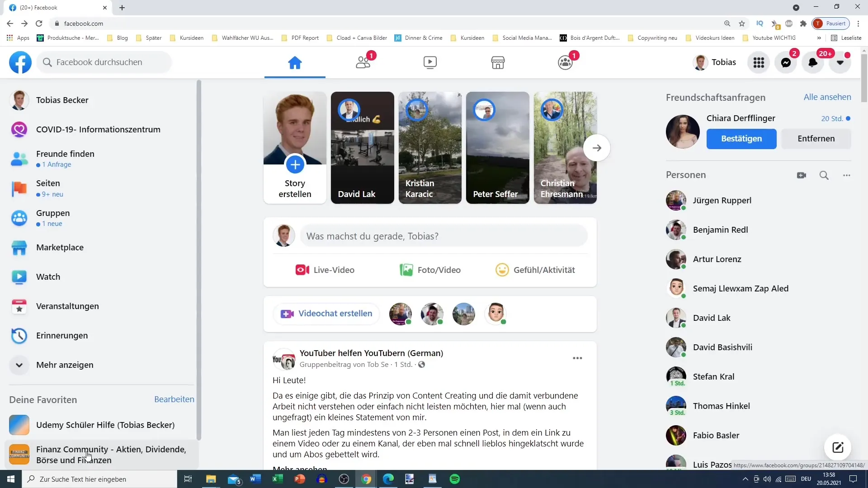The image size is (868, 488).
Task: Open Tobias Becker profile in sidebar
Action: 101,100
